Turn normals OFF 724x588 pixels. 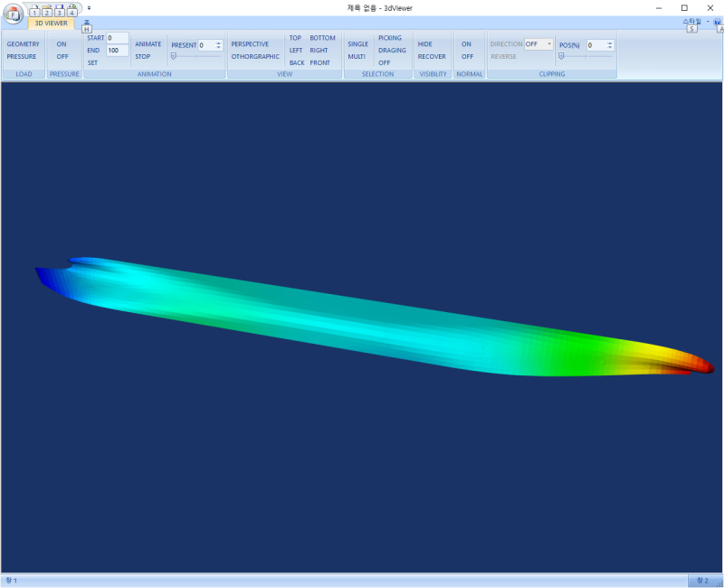tap(467, 56)
